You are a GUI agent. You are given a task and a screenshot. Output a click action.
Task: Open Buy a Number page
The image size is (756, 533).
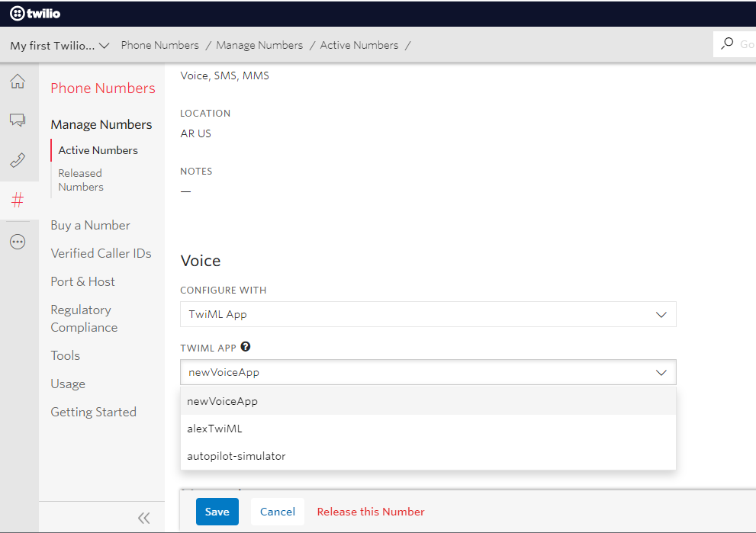90,225
